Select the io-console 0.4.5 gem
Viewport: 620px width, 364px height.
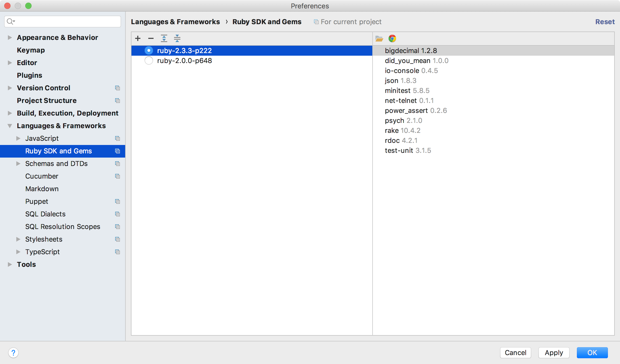(493, 71)
